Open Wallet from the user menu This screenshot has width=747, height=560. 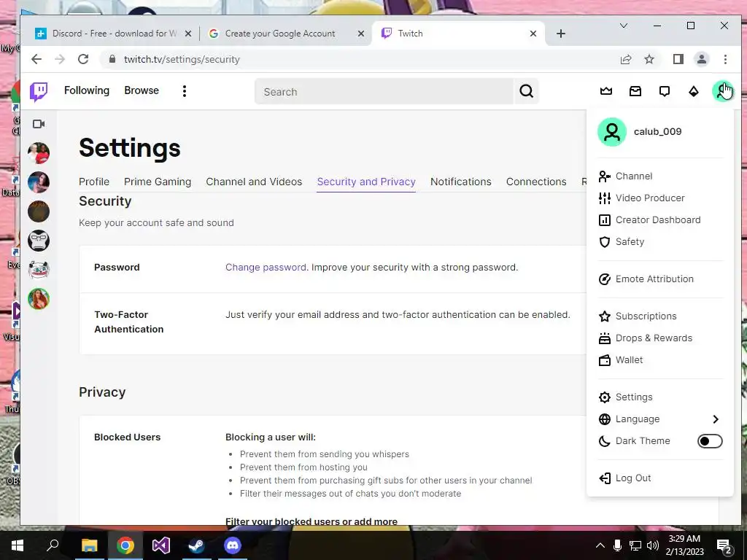coord(660,360)
